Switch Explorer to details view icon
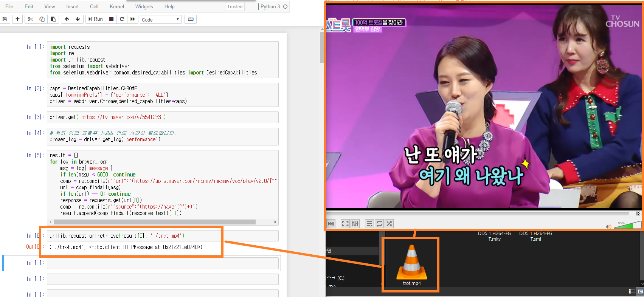644x297 pixels. tap(632, 291)
